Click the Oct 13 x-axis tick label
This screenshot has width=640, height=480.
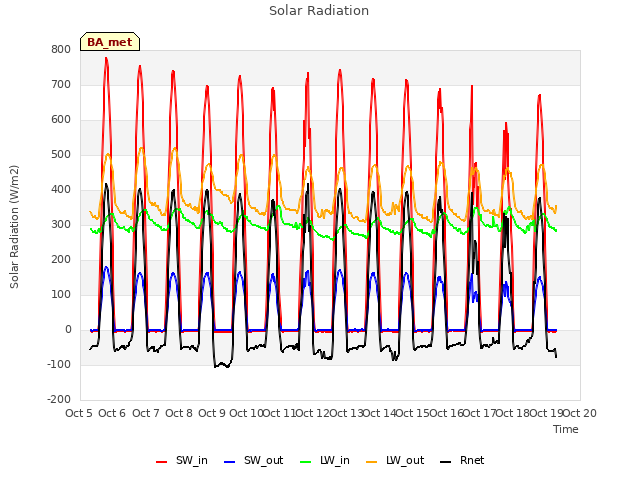pos(346,413)
